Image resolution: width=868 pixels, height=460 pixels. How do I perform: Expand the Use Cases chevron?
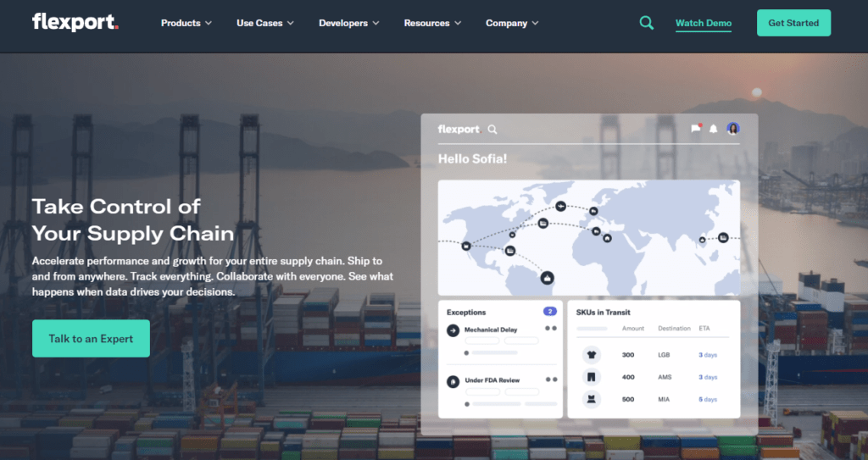click(x=291, y=23)
